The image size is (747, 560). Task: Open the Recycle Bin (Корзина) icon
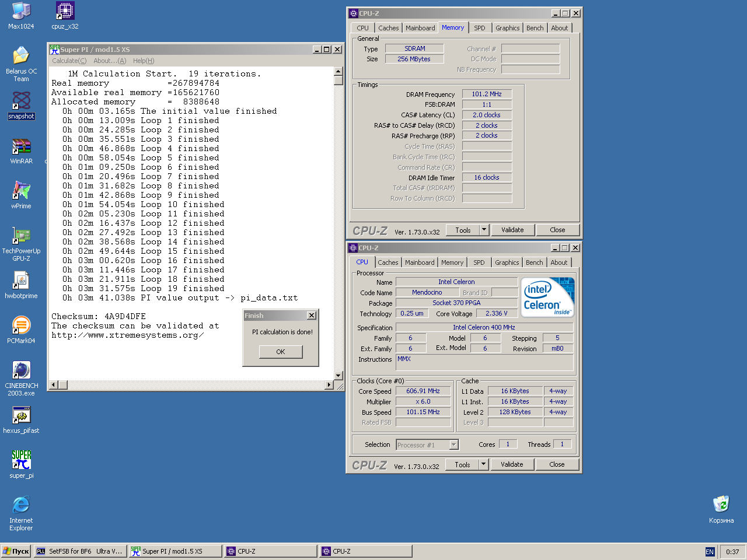[x=721, y=510]
